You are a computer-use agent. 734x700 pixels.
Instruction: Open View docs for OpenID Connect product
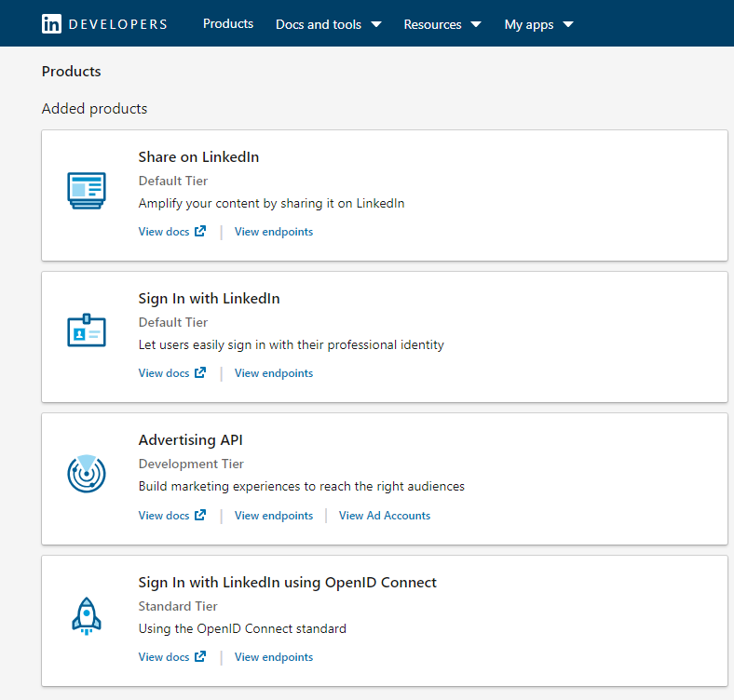tap(164, 657)
